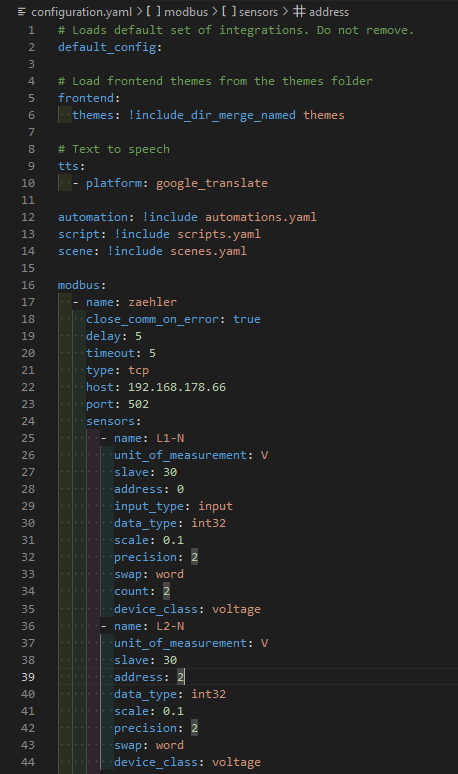Click the highlighted precision value on line 32
The image size is (458, 774).
194,557
